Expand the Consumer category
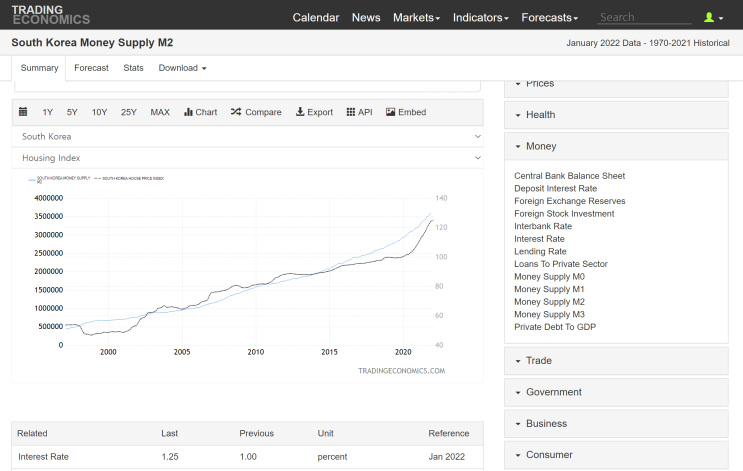743x471 pixels. coord(616,454)
